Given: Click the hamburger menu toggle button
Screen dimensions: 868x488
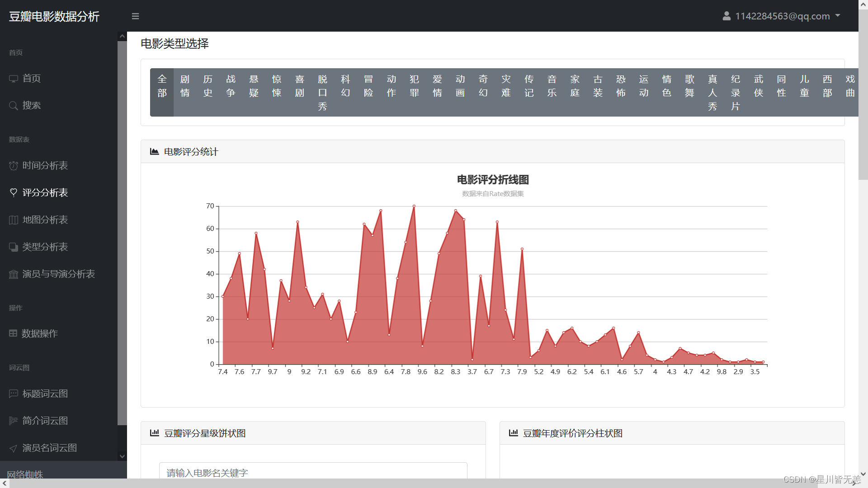Looking at the screenshot, I should 135,15.
